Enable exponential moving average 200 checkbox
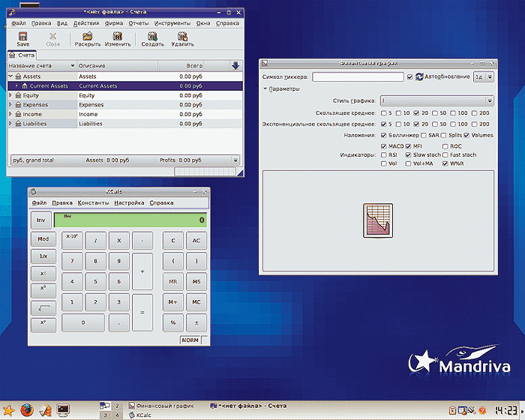525x420 pixels. pyautogui.click(x=475, y=124)
